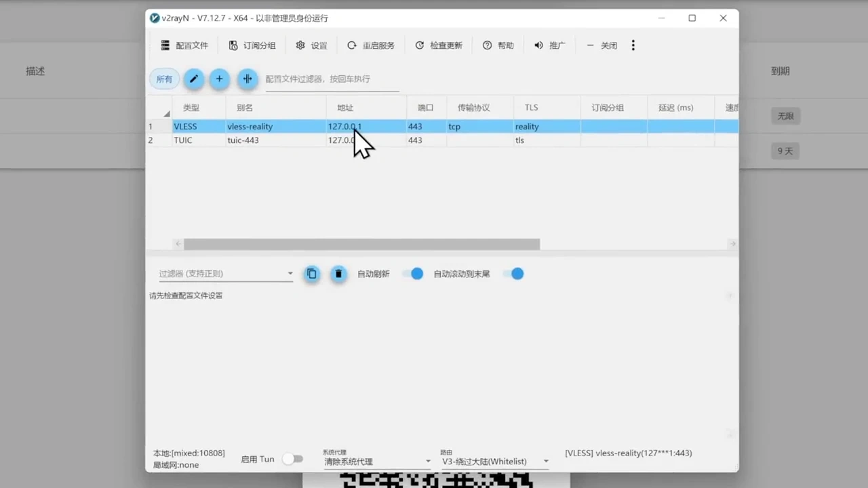Viewport: 868px width, 488px height.
Task: Sort by 别名 column header
Action: tap(276, 108)
